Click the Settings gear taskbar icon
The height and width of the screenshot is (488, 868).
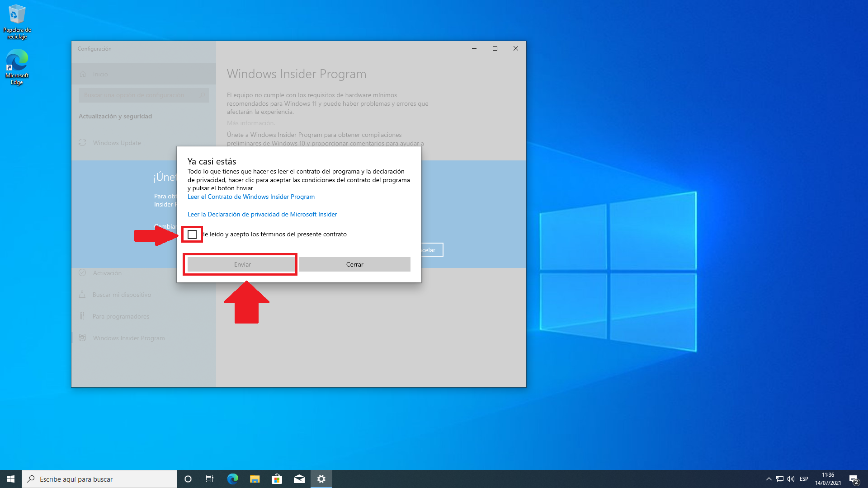[321, 479]
